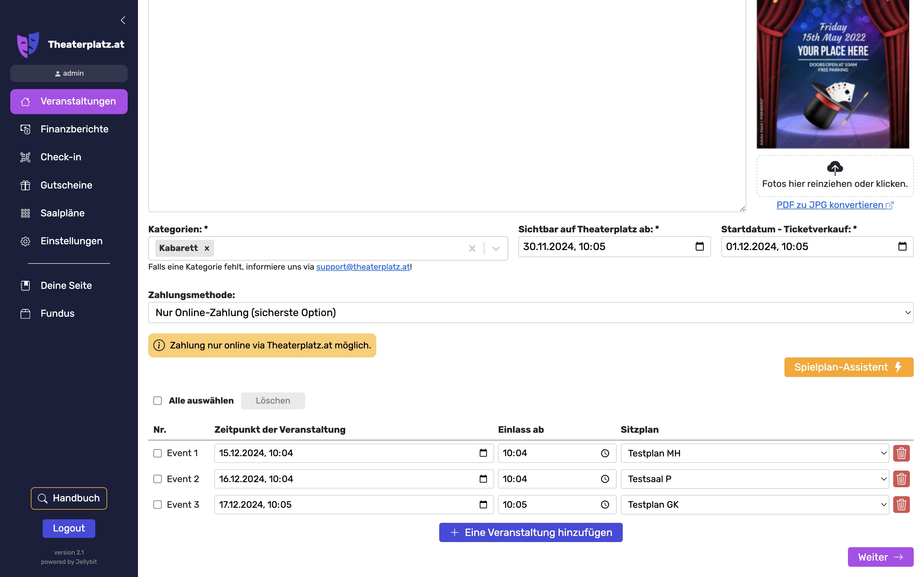924x577 pixels.
Task: Check the Alle auswählen checkbox
Action: point(158,401)
